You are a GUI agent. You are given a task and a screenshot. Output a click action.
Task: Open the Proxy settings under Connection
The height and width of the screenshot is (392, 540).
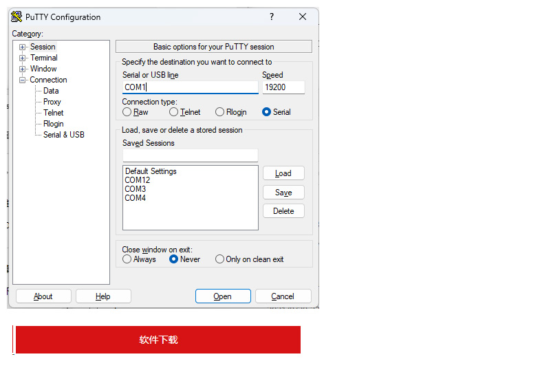tap(52, 102)
